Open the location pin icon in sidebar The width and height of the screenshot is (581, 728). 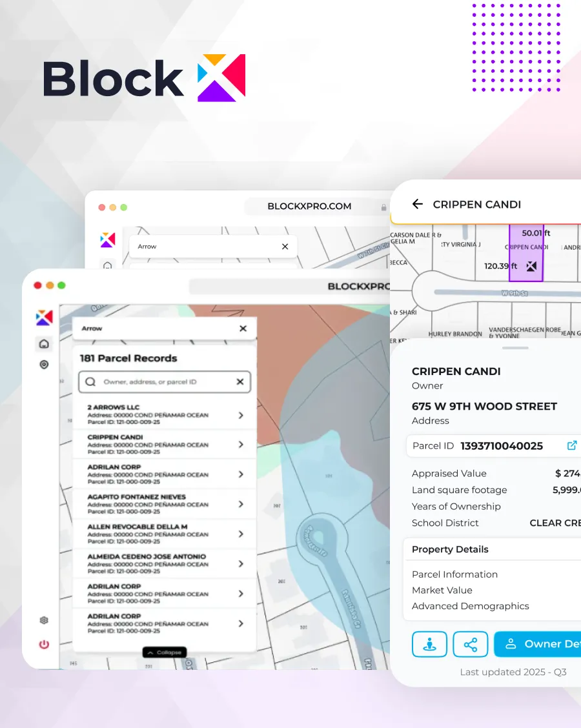(x=44, y=365)
